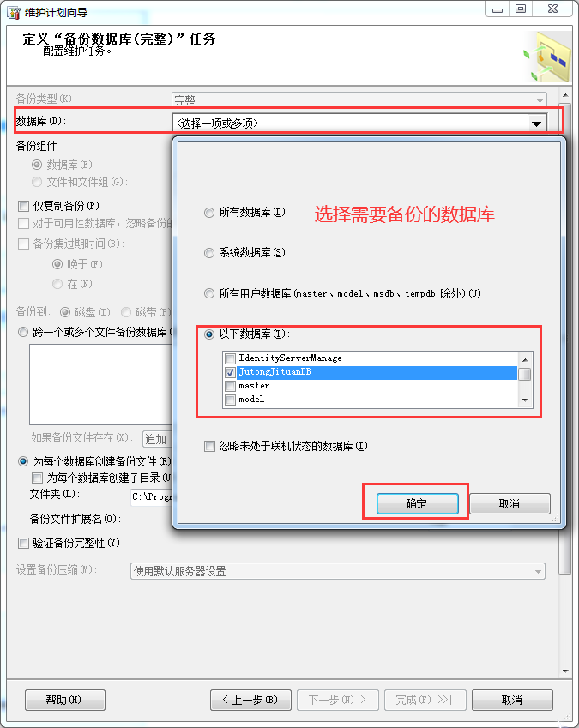Screen dimensions: 579x728
Task: Enable 忽略未处于联机状态的数据库 checkbox
Action: click(209, 446)
